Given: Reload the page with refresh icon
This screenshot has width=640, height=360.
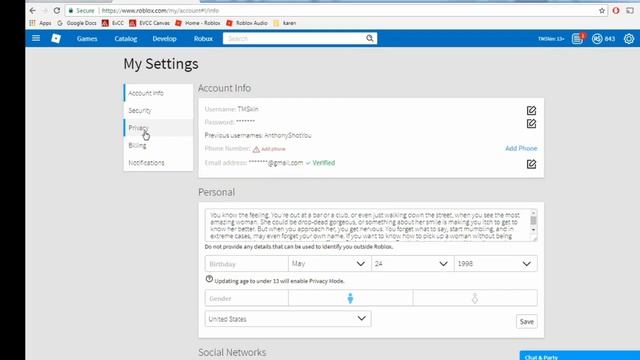Looking at the screenshot, I should [57, 11].
